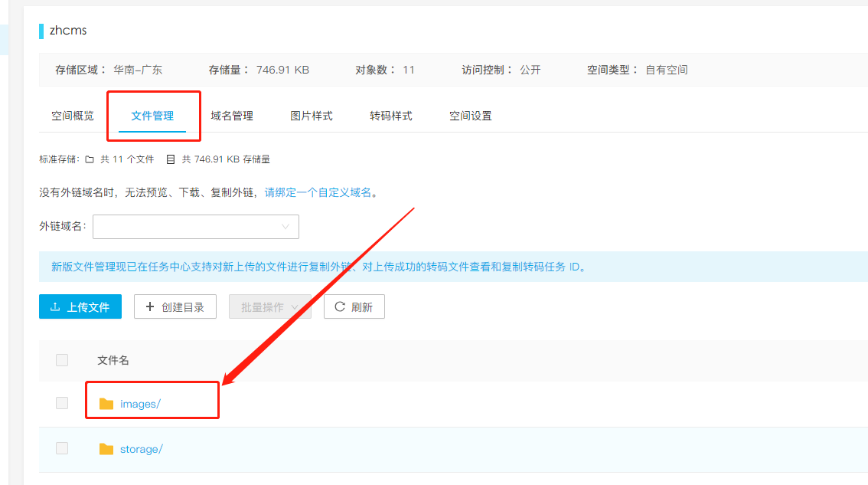Go to the 图片样式 tab
868x485 pixels.
pyautogui.click(x=312, y=116)
